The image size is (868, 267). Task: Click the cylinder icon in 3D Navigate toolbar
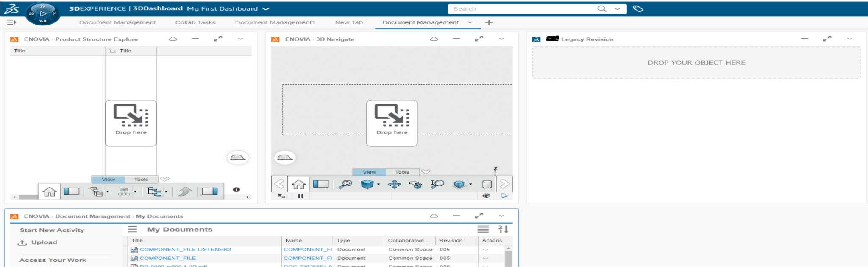click(x=487, y=184)
